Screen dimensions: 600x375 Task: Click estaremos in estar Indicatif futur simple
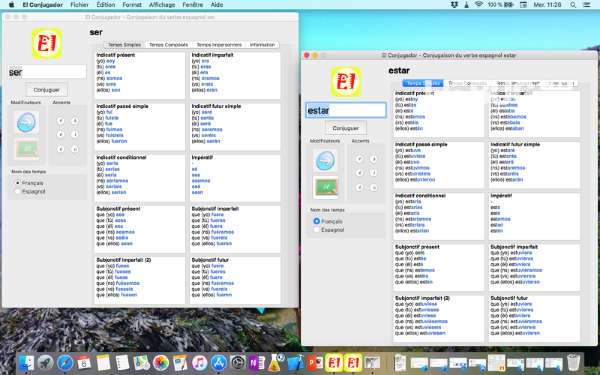click(x=512, y=168)
